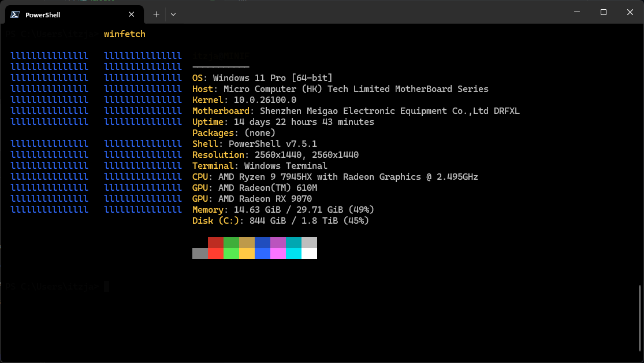The width and height of the screenshot is (644, 363).
Task: Select the winfetch command text
Action: tap(125, 34)
